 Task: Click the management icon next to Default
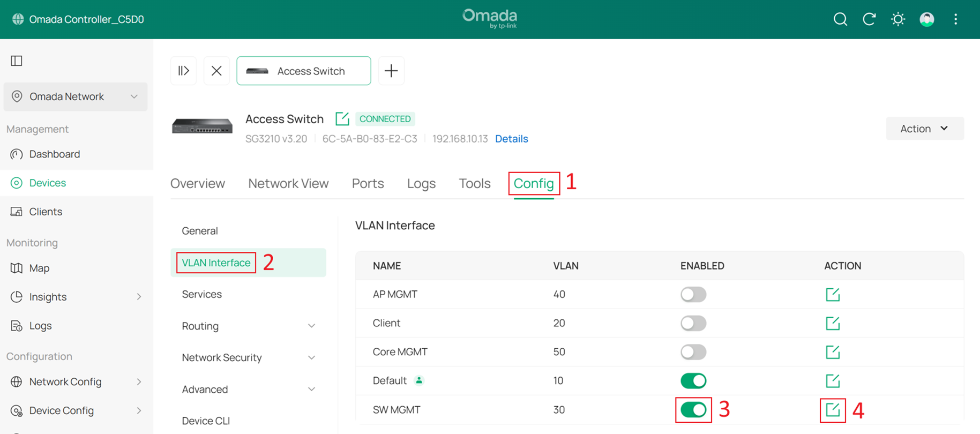pos(419,380)
